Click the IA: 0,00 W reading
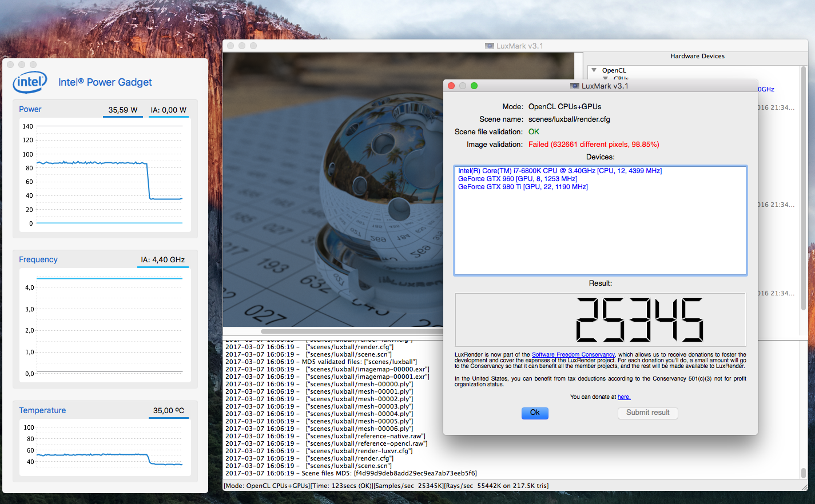815x504 pixels. pos(169,110)
